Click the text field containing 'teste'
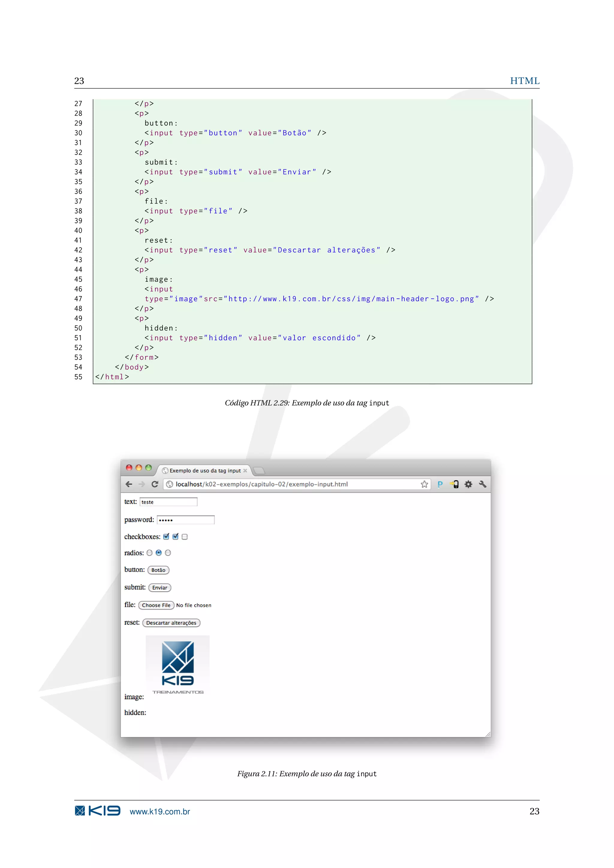The width and height of the screenshot is (614, 868). pyautogui.click(x=168, y=502)
